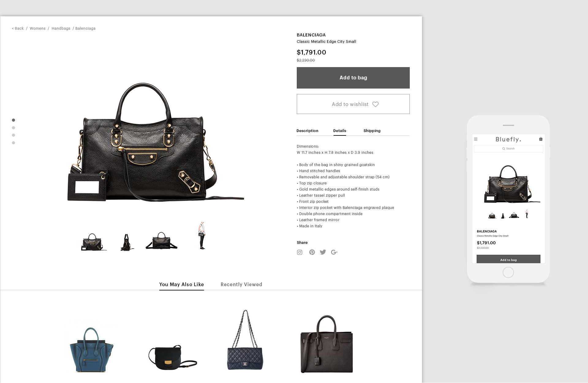This screenshot has height=383, width=588.
Task: Select the first image pagination dot
Action: click(x=13, y=120)
